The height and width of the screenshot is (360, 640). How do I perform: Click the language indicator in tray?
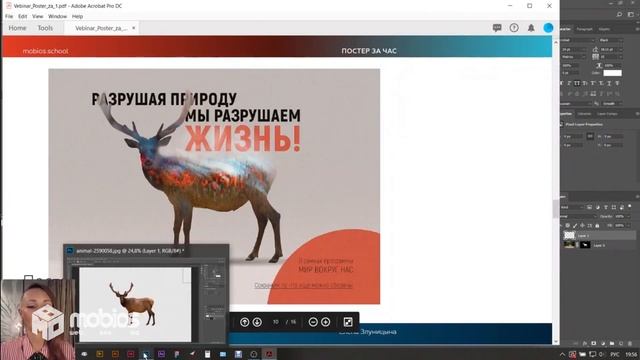coord(614,354)
